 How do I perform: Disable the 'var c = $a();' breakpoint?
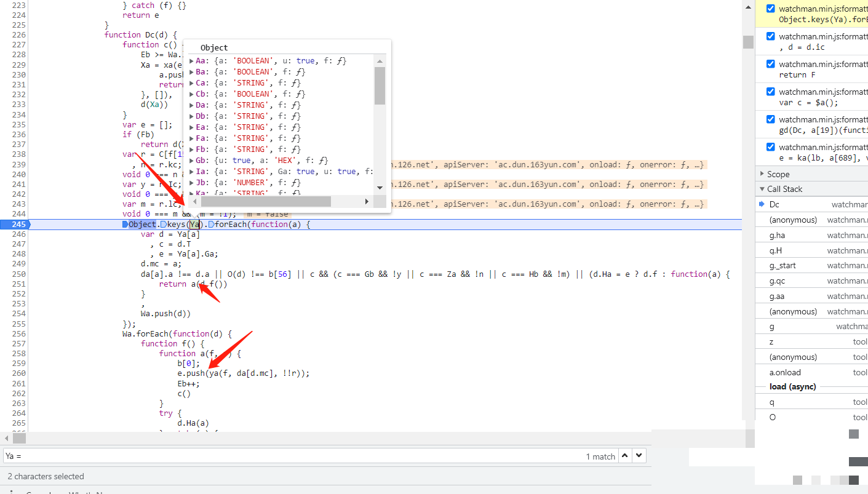coord(771,92)
